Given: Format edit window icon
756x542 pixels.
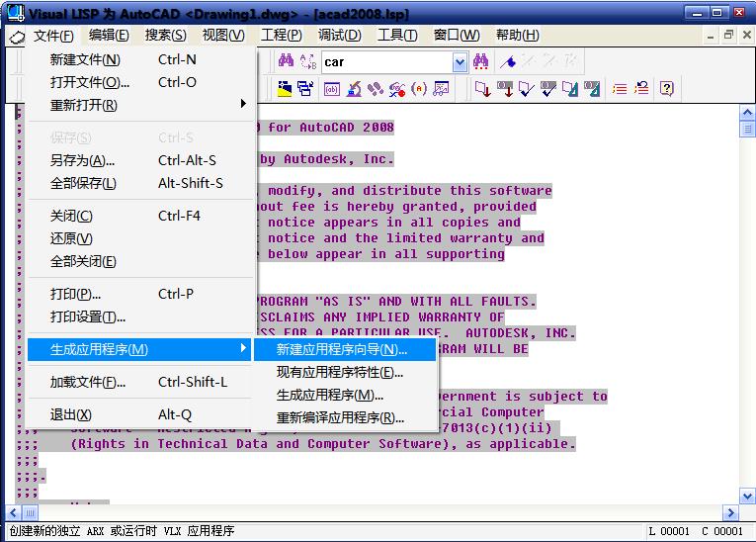Looking at the screenshot, I should [x=570, y=88].
